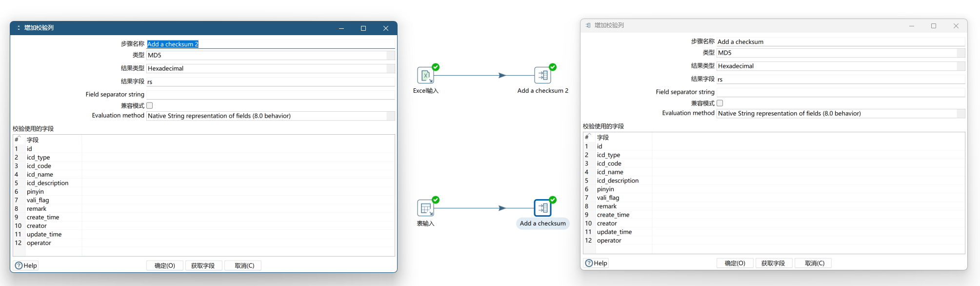
Task: Click the Add a checksum 2 step icon
Action: click(x=542, y=76)
